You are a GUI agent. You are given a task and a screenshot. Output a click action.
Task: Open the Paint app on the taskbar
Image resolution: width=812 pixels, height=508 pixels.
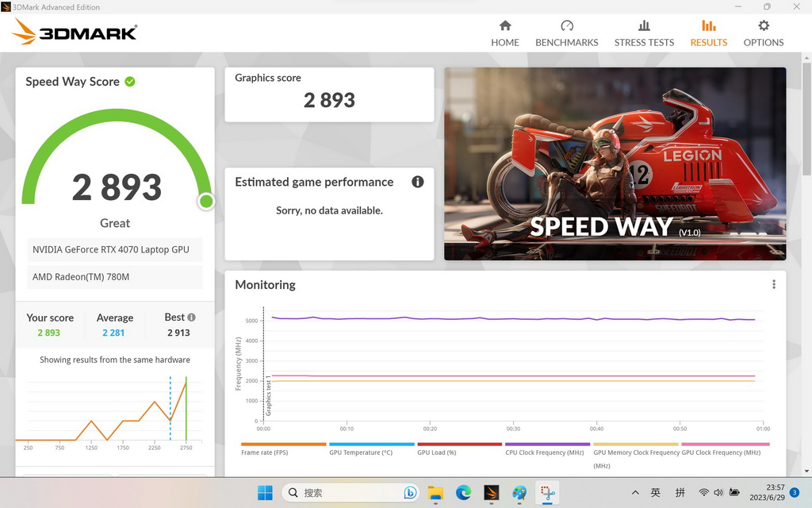click(x=519, y=492)
